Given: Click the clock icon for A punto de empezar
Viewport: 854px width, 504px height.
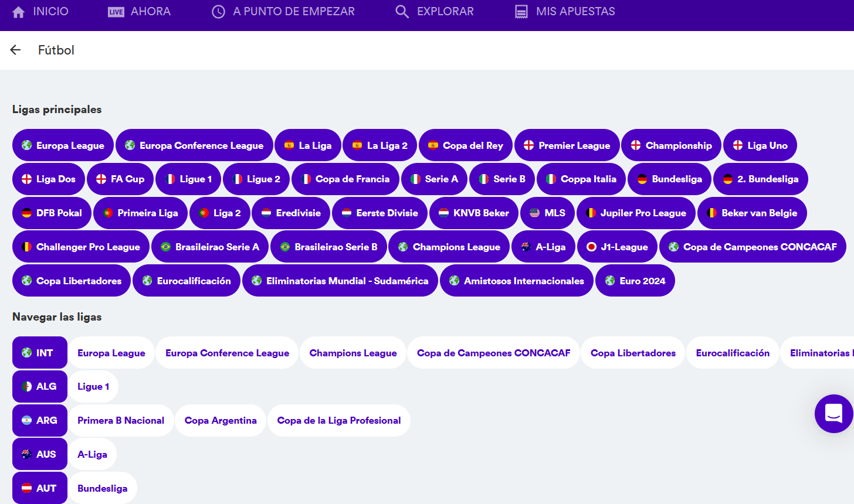Looking at the screenshot, I should click(218, 12).
